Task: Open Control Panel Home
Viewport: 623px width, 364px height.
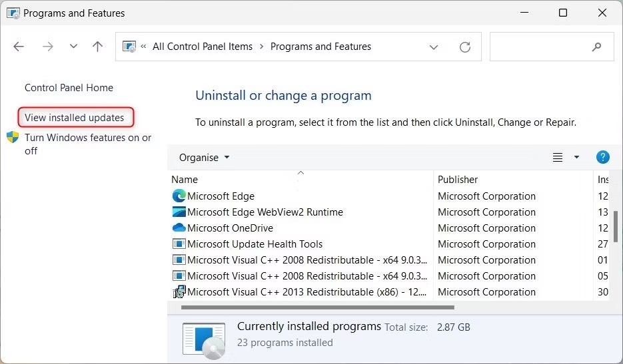Action: (x=69, y=88)
